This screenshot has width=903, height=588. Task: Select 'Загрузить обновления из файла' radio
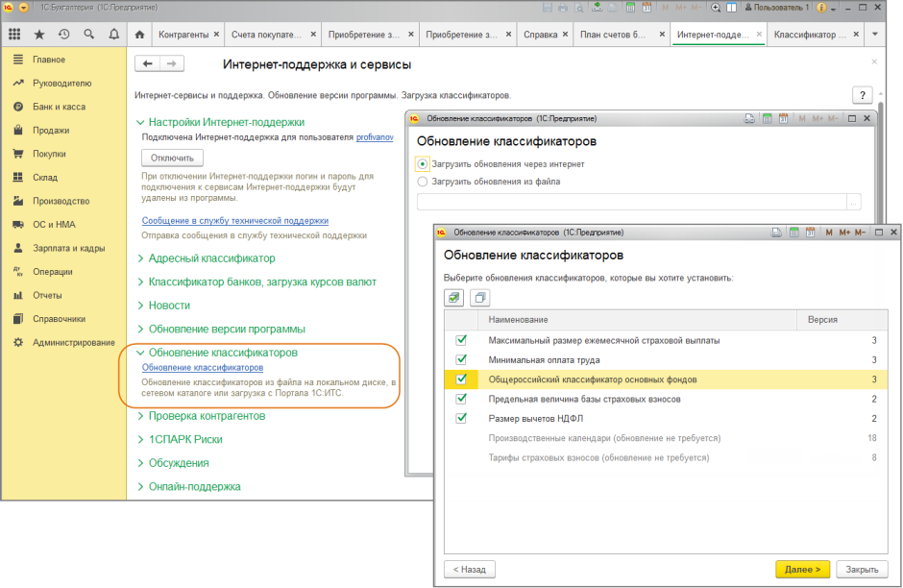point(423,182)
